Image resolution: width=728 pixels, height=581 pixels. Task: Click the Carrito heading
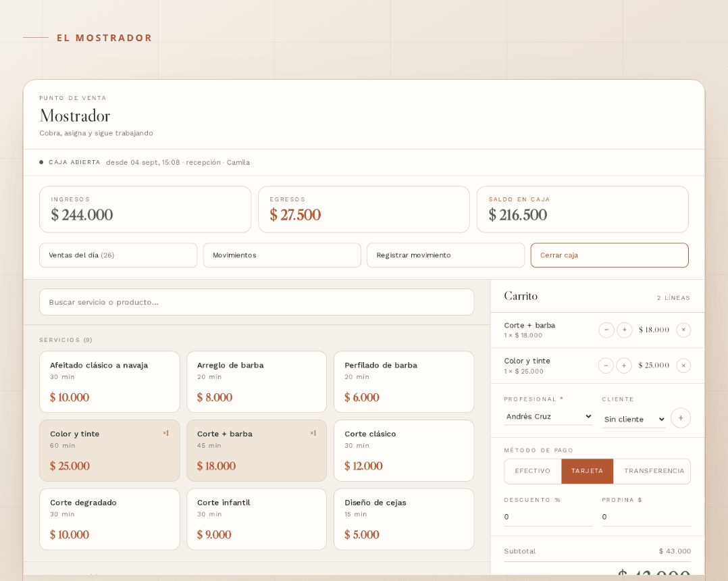(x=521, y=296)
